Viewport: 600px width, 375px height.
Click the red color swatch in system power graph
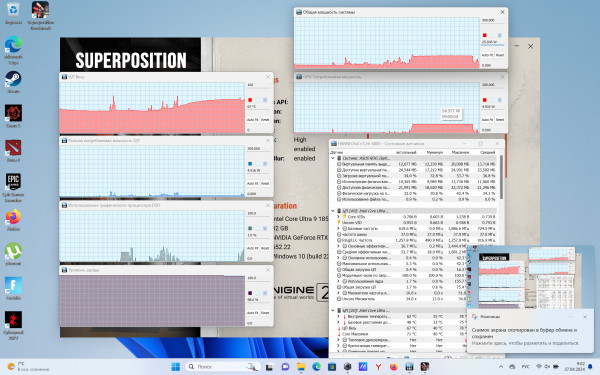(x=484, y=35)
